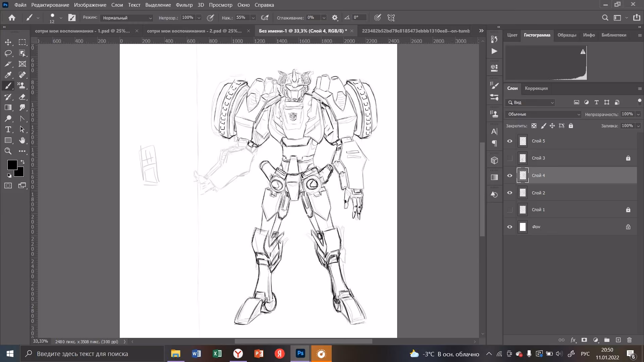Screen dimensions: 644x362
Task: Hide the Фон background layer
Action: (x=510, y=227)
